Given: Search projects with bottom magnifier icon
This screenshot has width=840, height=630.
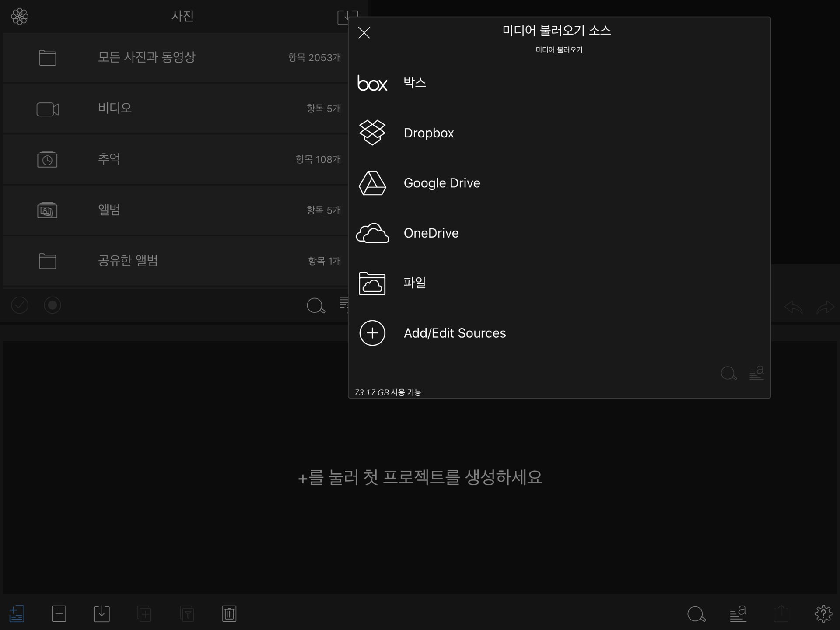Looking at the screenshot, I should 696,613.
